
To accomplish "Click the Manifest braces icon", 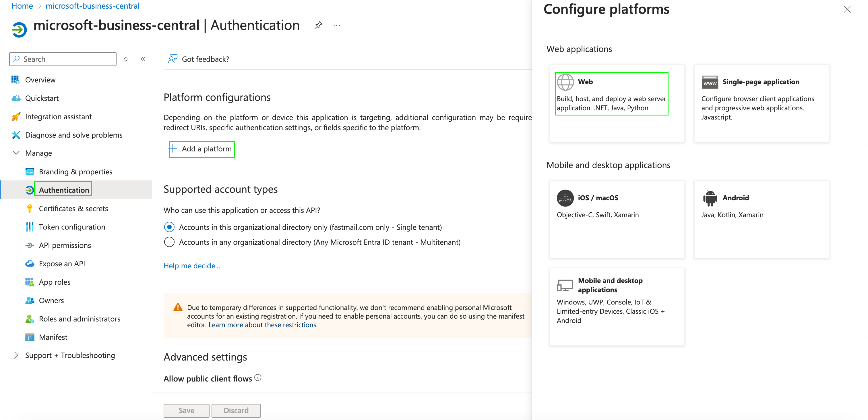I will [x=30, y=337].
